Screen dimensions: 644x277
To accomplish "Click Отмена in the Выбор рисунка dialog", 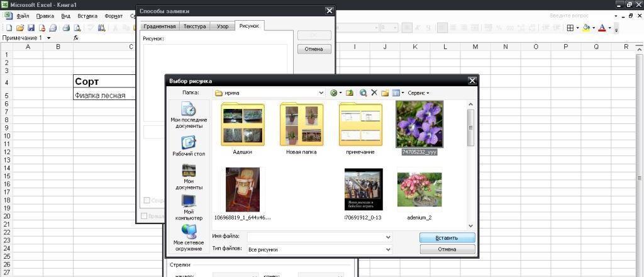I will tap(447, 249).
